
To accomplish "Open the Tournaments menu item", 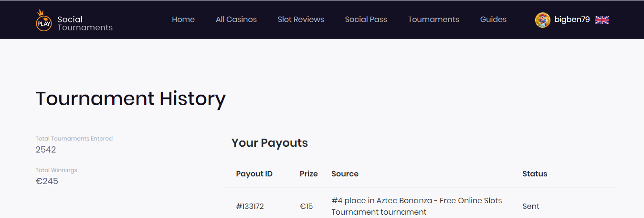I will (433, 20).
